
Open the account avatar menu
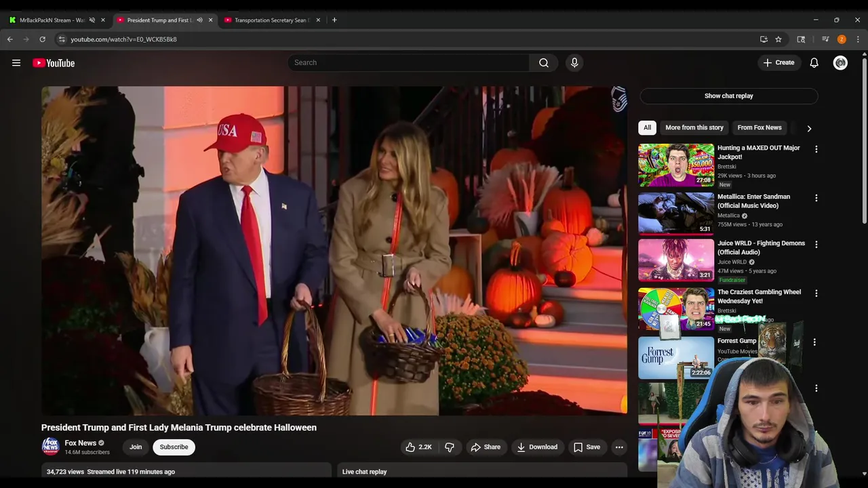[x=840, y=63]
